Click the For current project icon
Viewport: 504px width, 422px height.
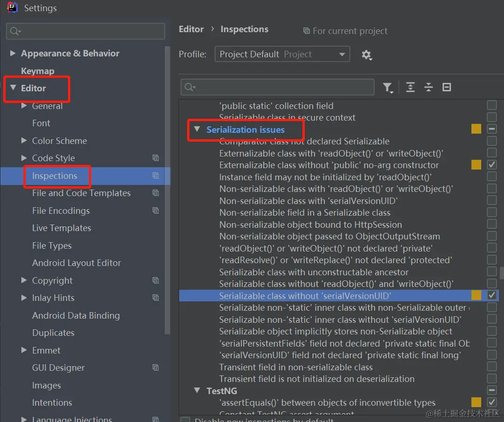307,31
